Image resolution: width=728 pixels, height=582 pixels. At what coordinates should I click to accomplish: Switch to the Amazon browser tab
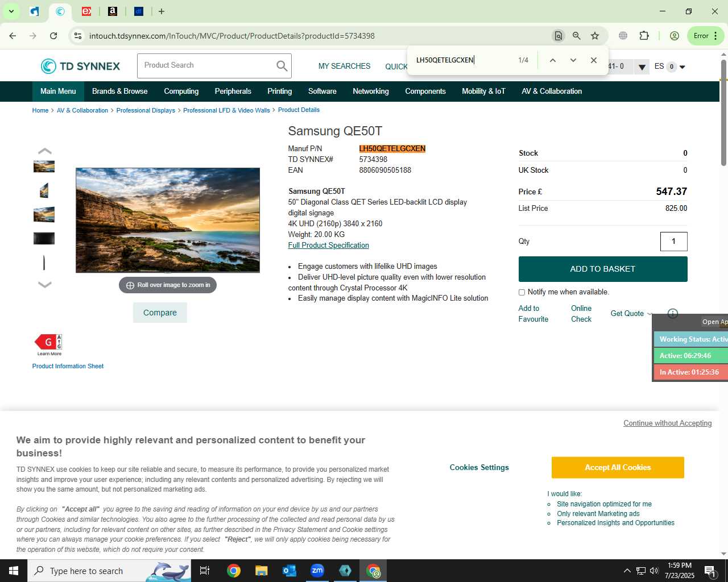pos(113,11)
